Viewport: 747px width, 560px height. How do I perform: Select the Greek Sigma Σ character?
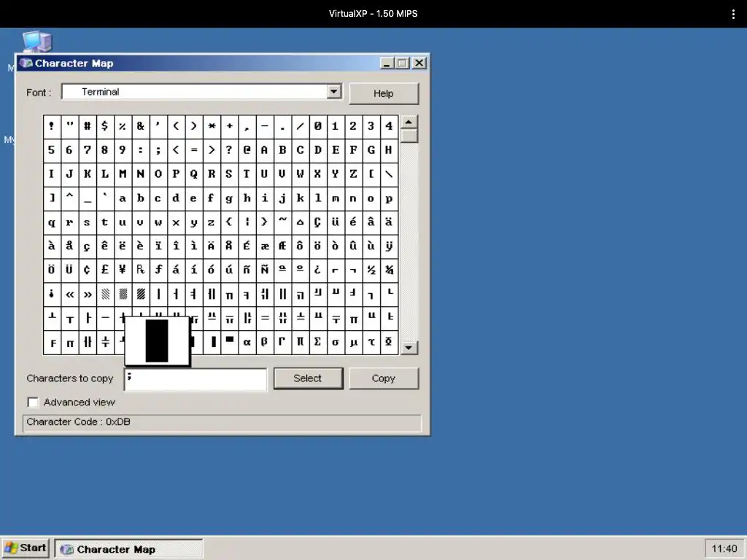click(x=318, y=342)
